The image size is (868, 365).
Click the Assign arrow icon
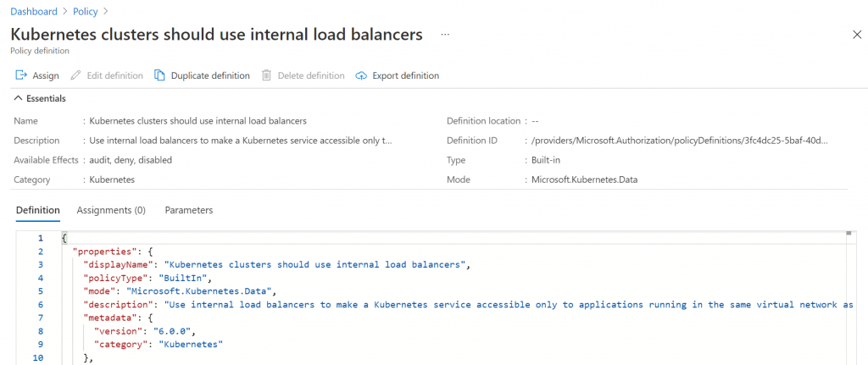[x=21, y=75]
